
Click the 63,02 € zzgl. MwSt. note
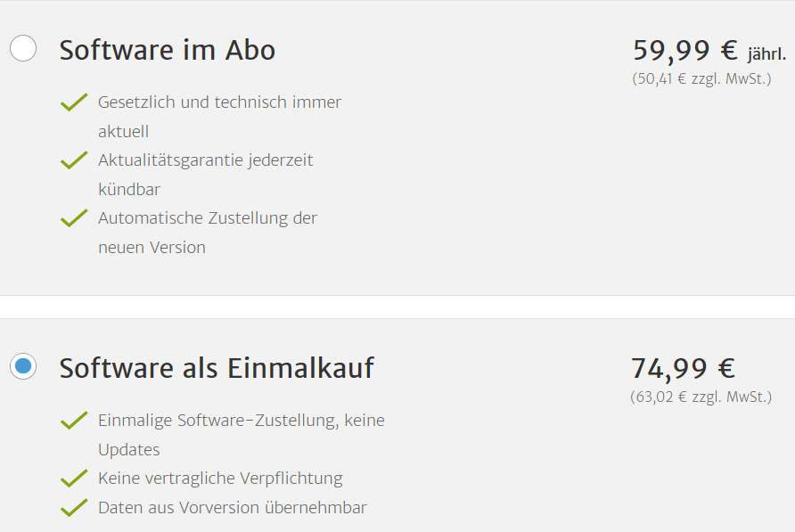click(701, 397)
